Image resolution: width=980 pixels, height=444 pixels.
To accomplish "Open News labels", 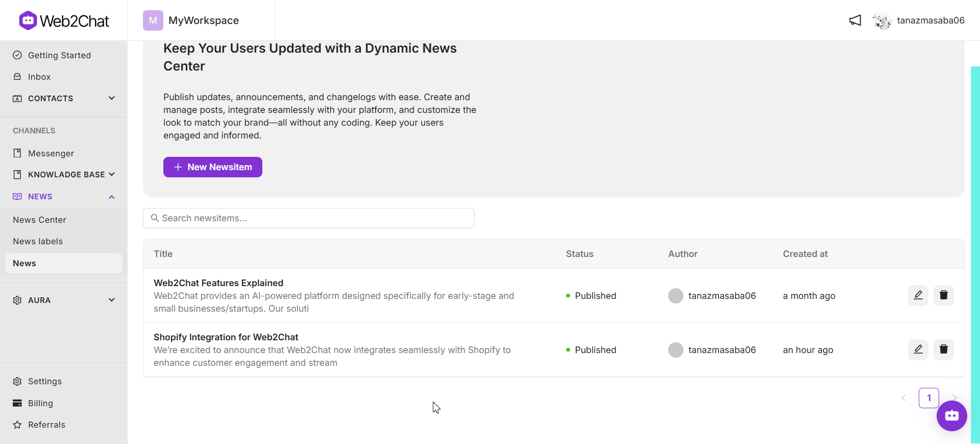I will coord(38,241).
